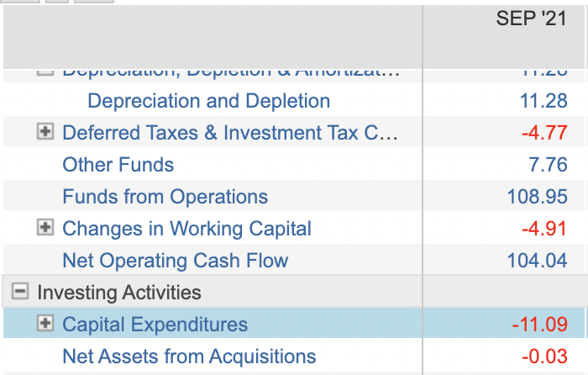The width and height of the screenshot is (588, 375).
Task: Click the Capital Expenditures label
Action: 155,325
